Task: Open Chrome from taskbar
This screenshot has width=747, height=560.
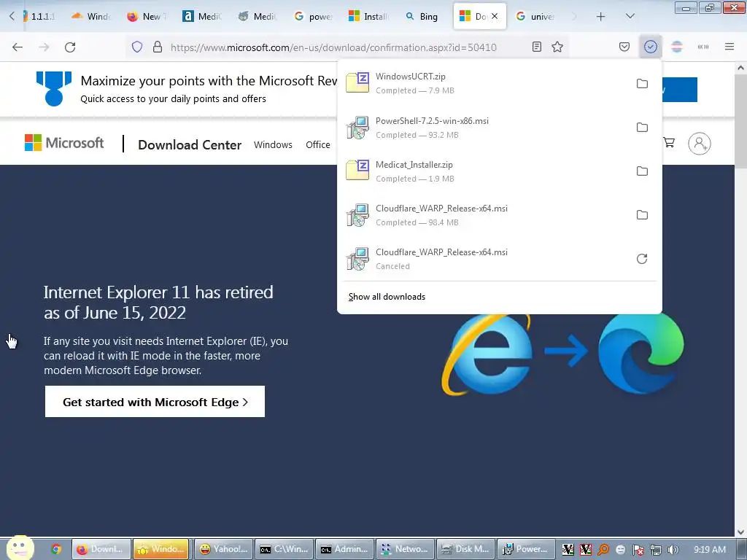Action: [x=56, y=549]
